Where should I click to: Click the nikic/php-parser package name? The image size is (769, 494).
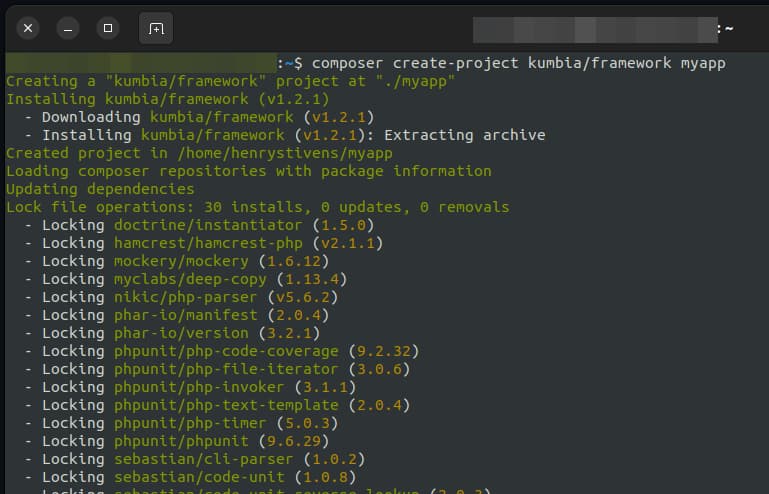[185, 297]
